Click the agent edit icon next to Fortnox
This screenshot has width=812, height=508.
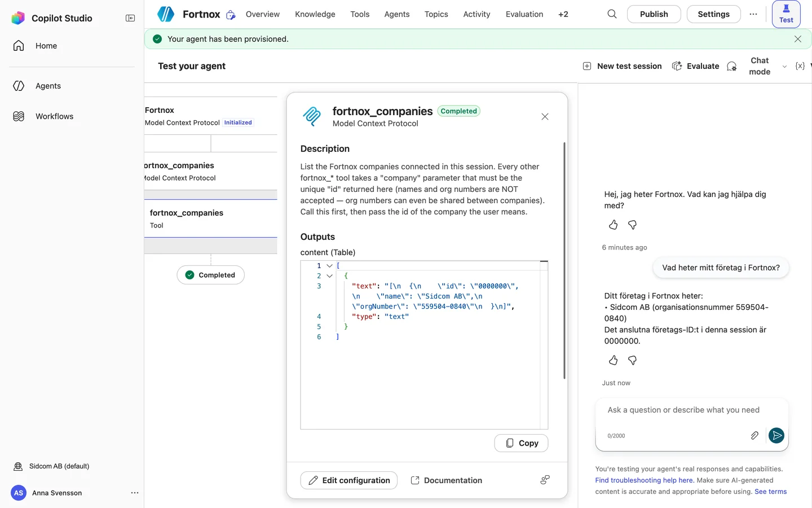231,15
